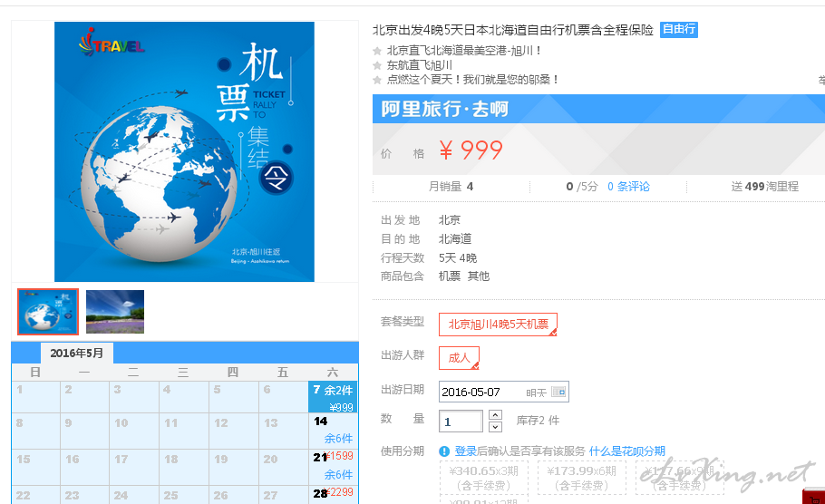Pick May 28 in the calendar (¥2299)
The image size is (825, 504).
(x=333, y=495)
